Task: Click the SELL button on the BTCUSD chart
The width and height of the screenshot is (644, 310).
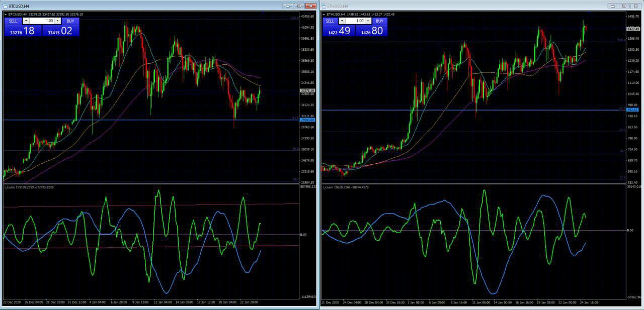Action: click(13, 21)
